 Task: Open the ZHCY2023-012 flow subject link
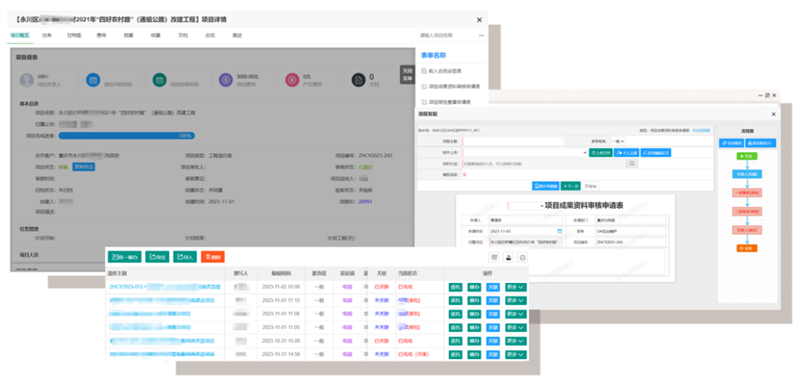coord(165,287)
